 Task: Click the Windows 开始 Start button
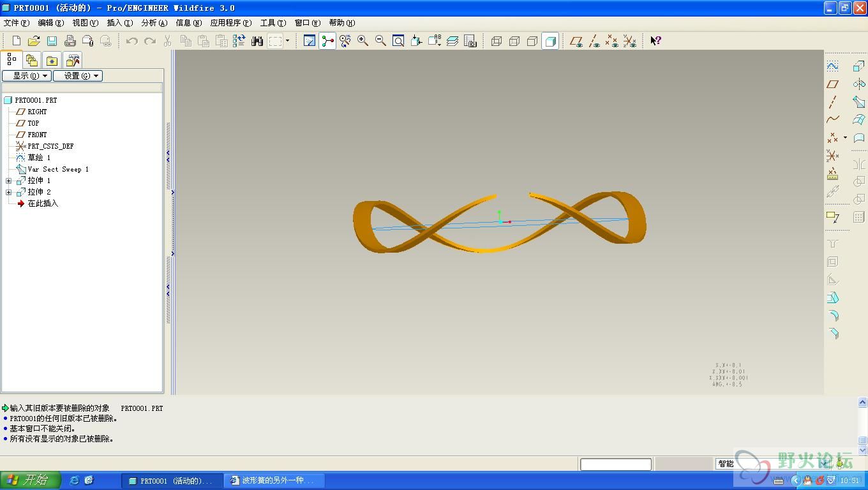(30, 480)
